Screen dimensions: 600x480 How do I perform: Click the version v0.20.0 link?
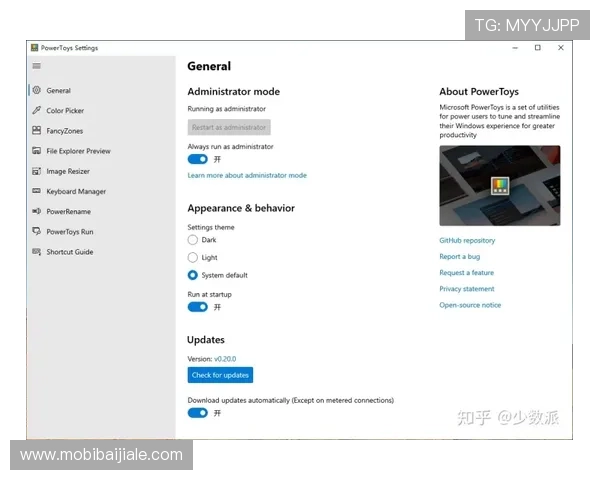(225, 358)
